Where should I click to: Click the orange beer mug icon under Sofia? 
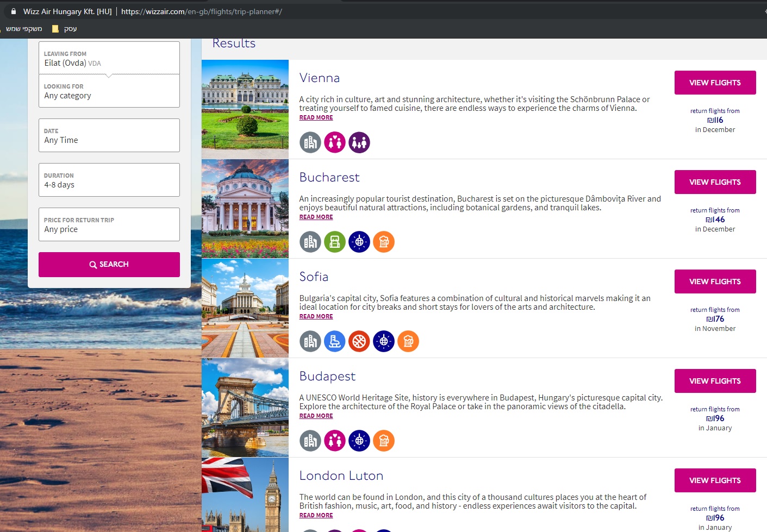tap(408, 341)
